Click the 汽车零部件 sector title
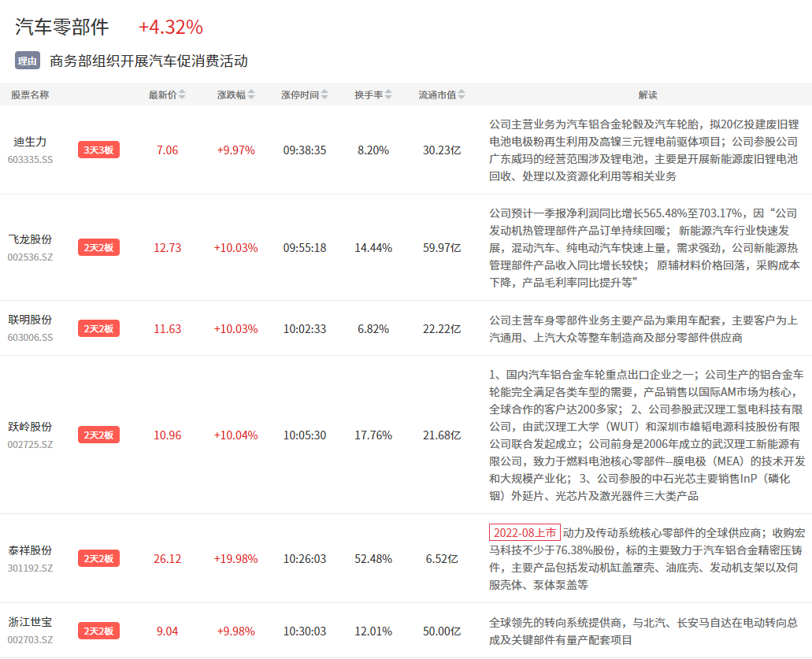The width and height of the screenshot is (812, 659). [62, 27]
